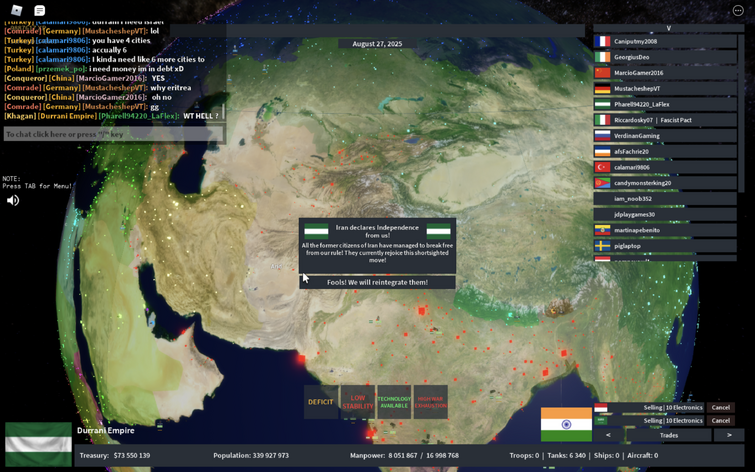Image resolution: width=755 pixels, height=472 pixels.
Task: Click the flag next to martinapebenito
Action: (x=602, y=230)
